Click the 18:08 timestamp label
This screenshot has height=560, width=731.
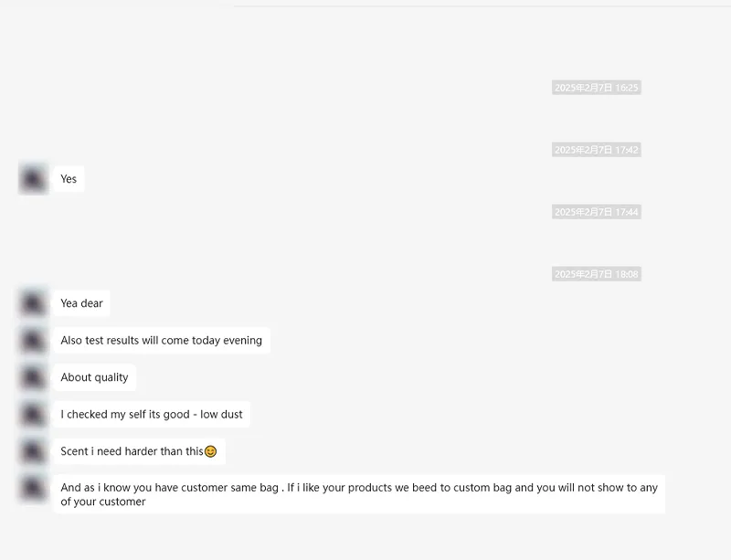coord(596,273)
